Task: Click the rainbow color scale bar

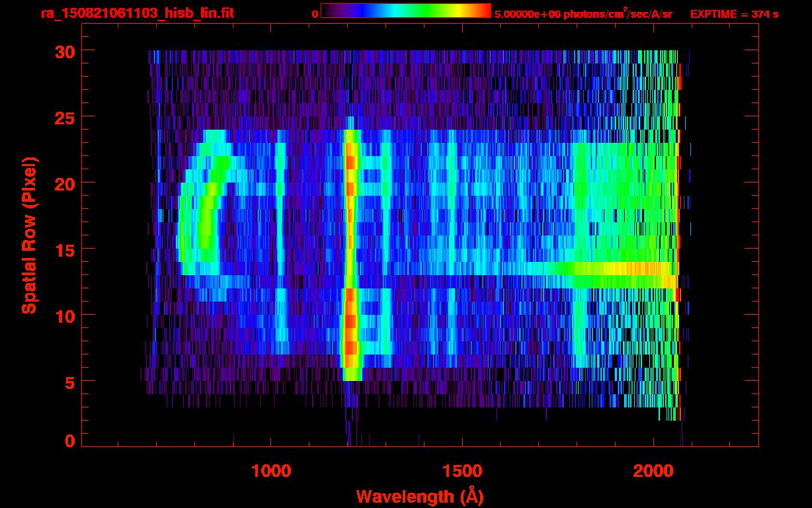Action: [x=406, y=11]
